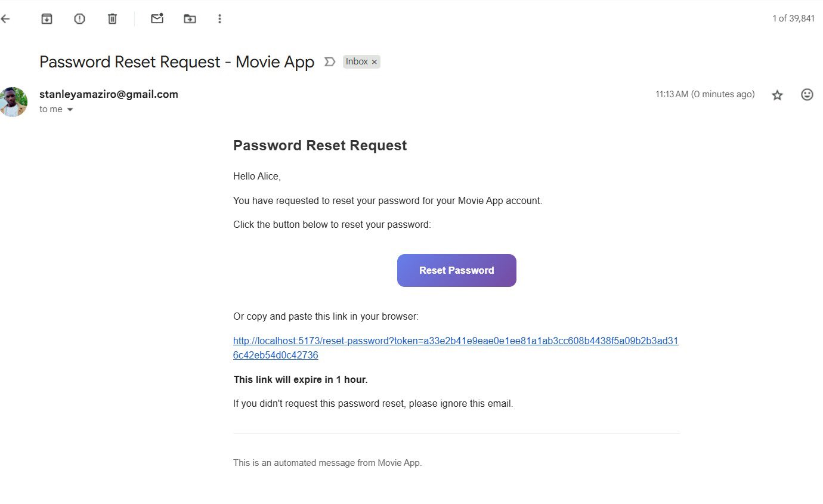This screenshot has height=504, width=823.
Task: Click the Inbox label chip
Action: pyautogui.click(x=357, y=62)
